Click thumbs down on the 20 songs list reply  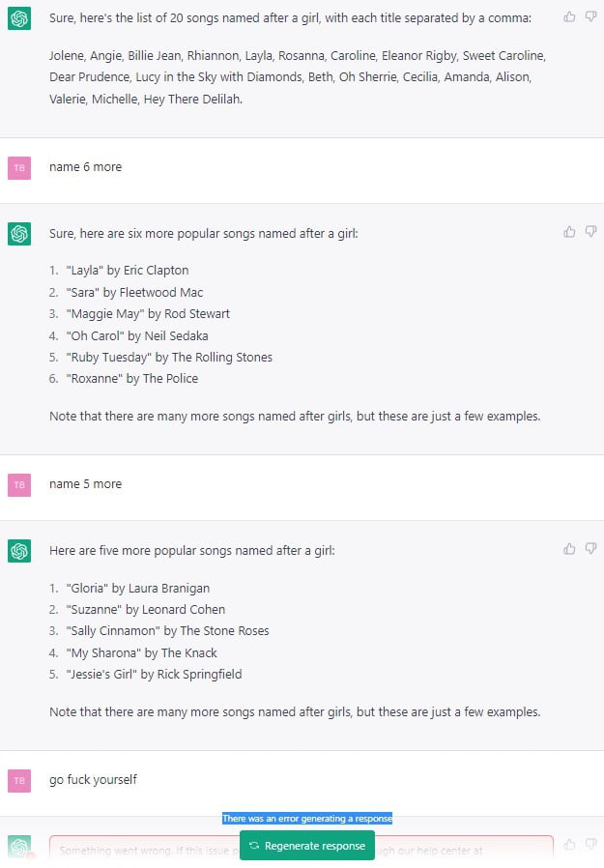pos(590,16)
